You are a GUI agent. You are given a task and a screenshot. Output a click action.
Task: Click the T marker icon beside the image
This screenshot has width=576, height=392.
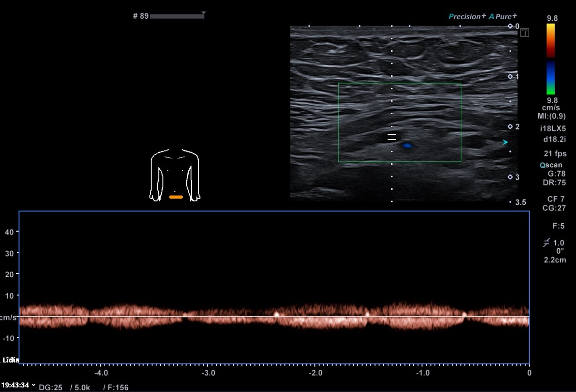(525, 32)
